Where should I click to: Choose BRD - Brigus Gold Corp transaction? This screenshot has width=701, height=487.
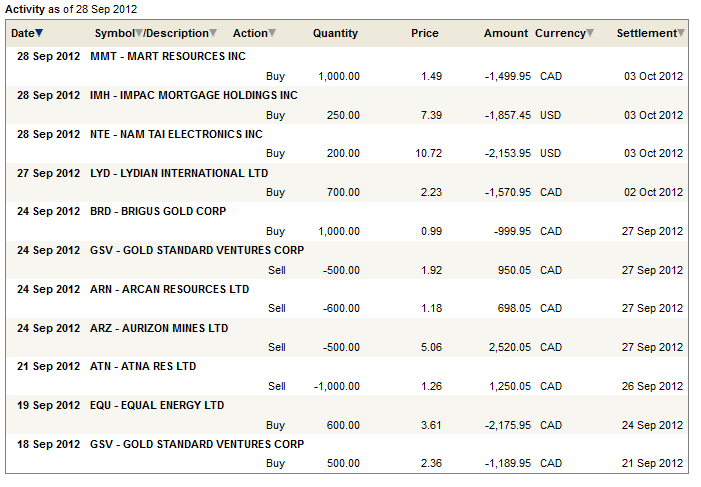tap(158, 211)
